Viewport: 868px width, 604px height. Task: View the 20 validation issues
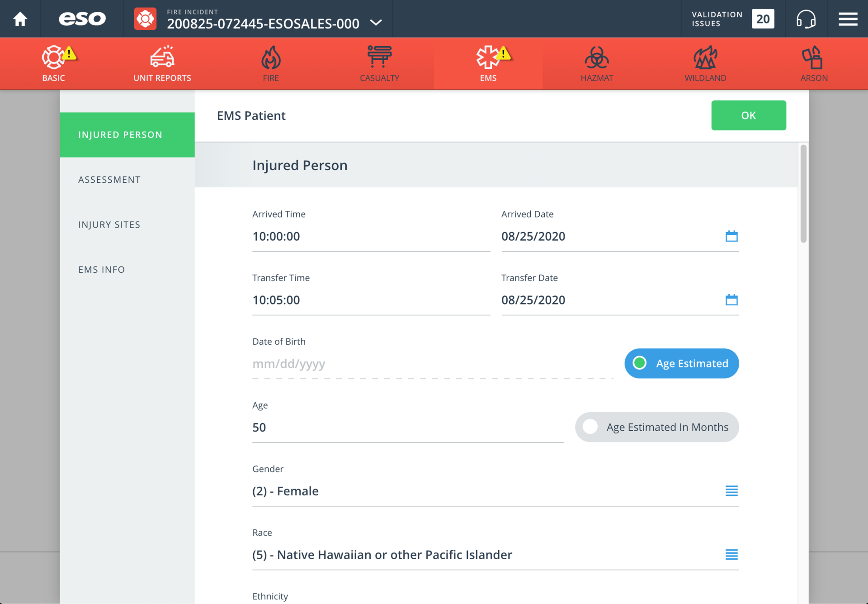[762, 19]
